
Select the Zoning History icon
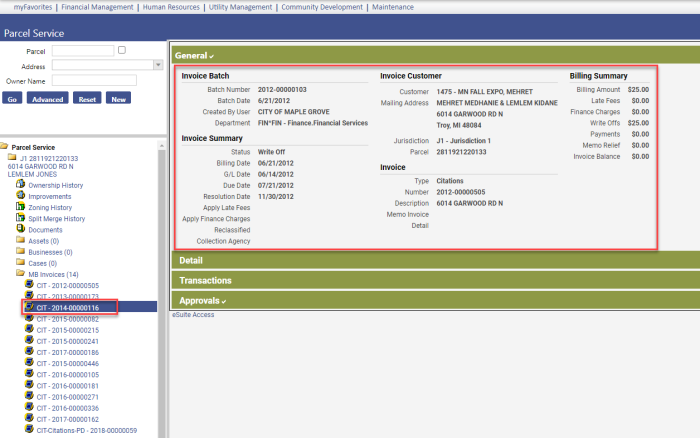[x=21, y=206]
